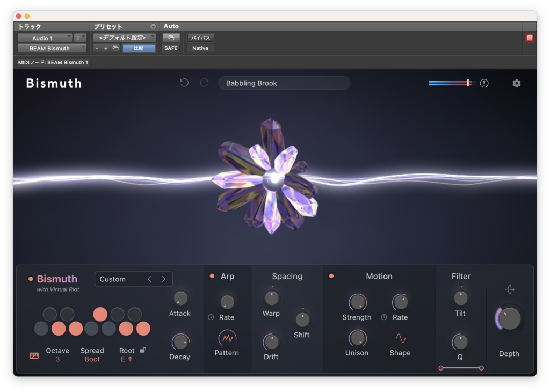Click the Motion Strength knob

click(357, 302)
